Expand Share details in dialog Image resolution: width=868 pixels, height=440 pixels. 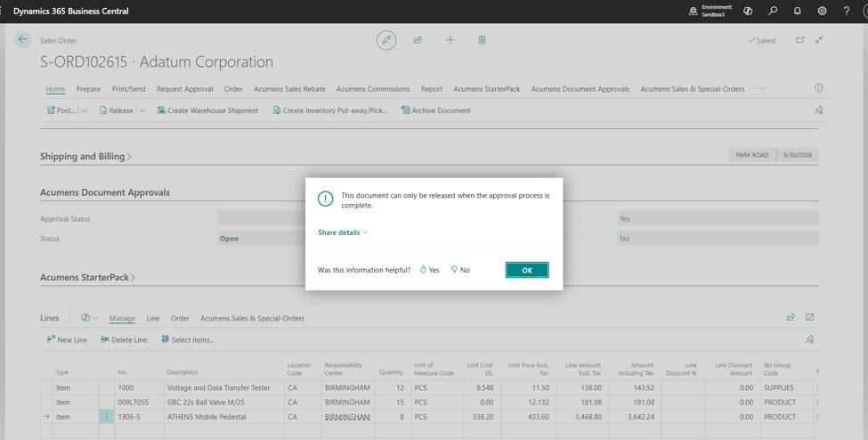click(342, 232)
